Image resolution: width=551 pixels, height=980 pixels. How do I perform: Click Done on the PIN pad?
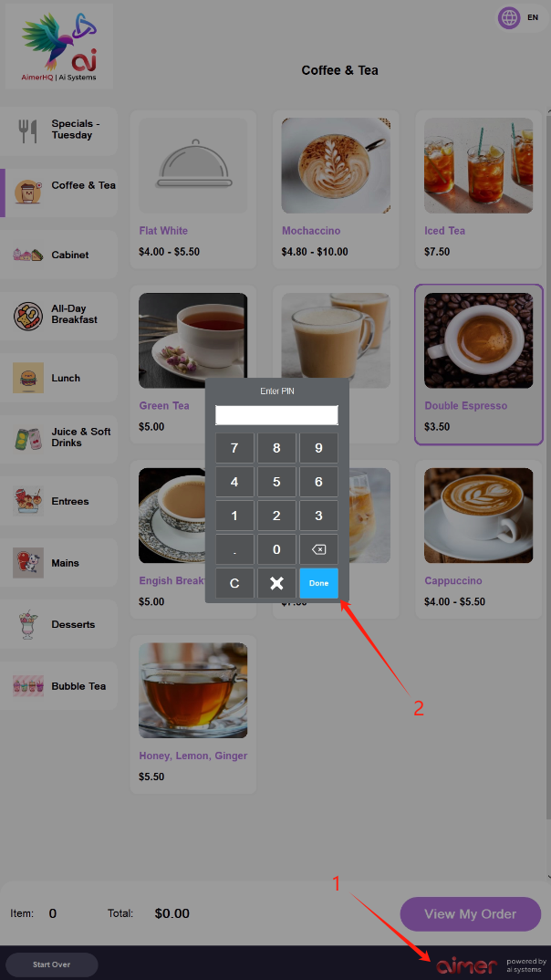318,583
